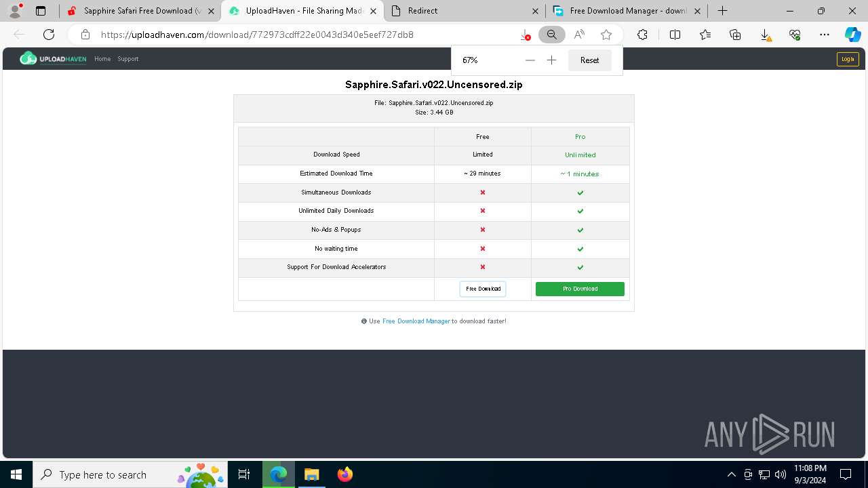
Task: Close the Free Download Manager tab
Action: coord(697,11)
